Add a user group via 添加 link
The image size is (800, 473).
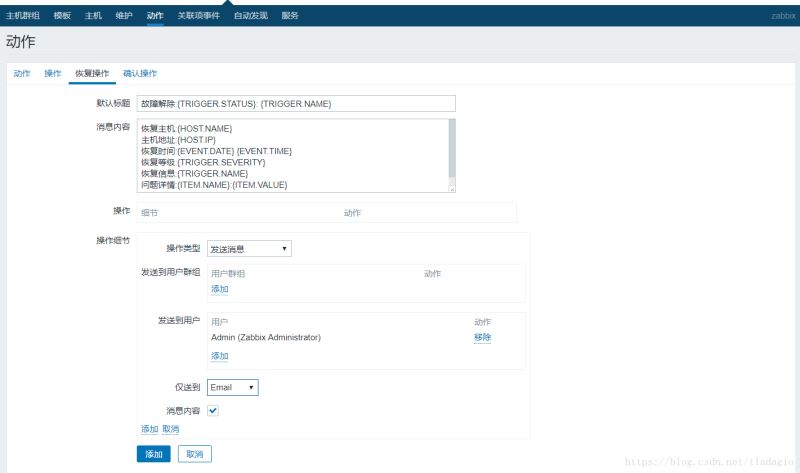[219, 289]
